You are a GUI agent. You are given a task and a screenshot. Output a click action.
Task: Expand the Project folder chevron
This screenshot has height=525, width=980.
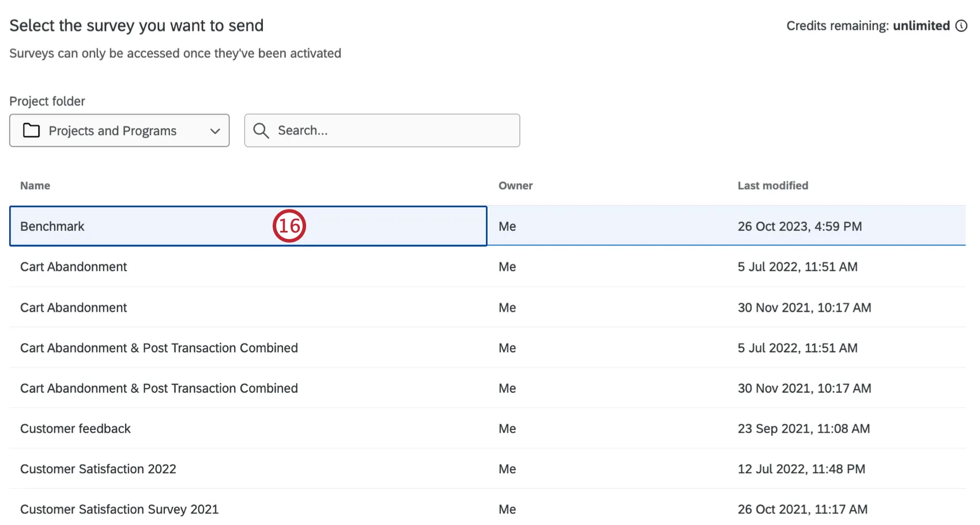(x=216, y=130)
